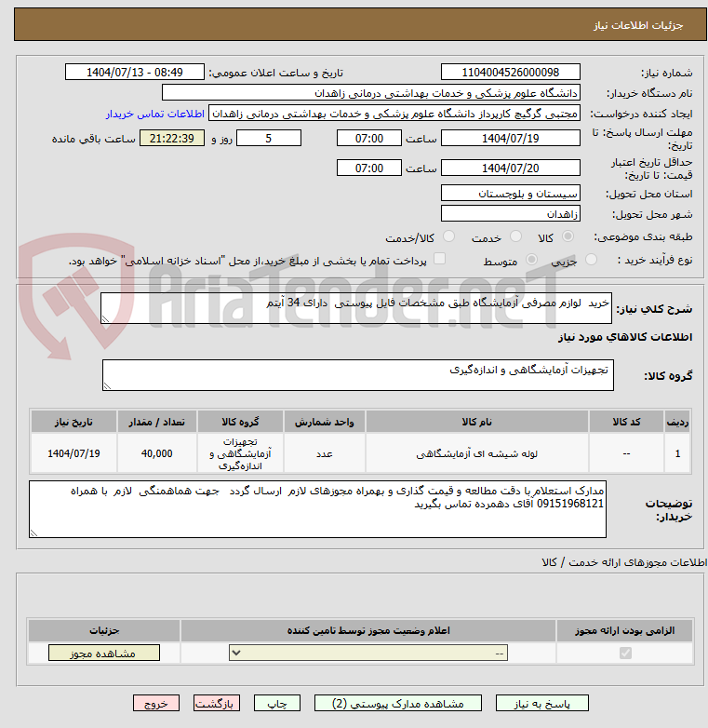The image size is (708, 728).
Task: Open مشاهده مدارک پیوستی (2) button
Action: [x=398, y=704]
